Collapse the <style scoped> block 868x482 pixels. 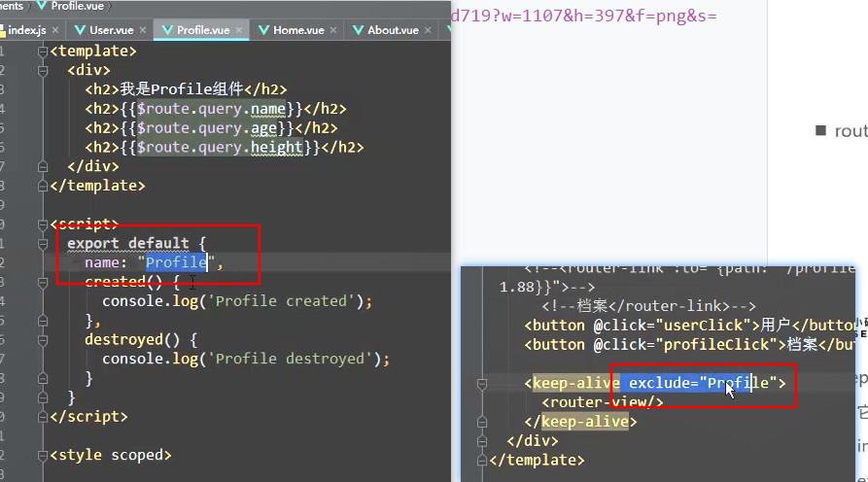43,456
